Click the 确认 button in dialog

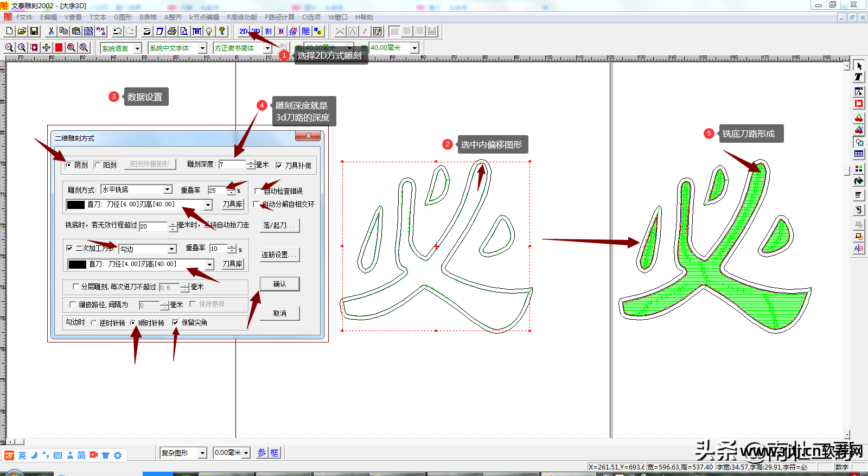[279, 284]
